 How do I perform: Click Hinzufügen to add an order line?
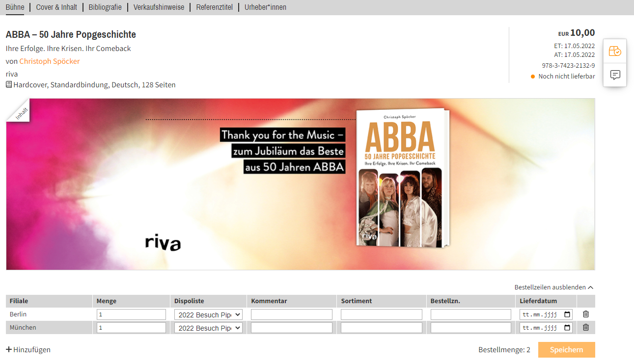click(x=32, y=350)
